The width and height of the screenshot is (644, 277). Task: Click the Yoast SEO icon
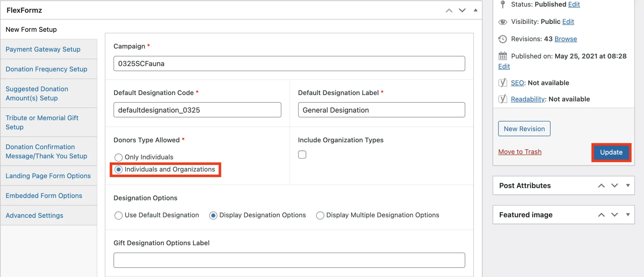pyautogui.click(x=502, y=83)
